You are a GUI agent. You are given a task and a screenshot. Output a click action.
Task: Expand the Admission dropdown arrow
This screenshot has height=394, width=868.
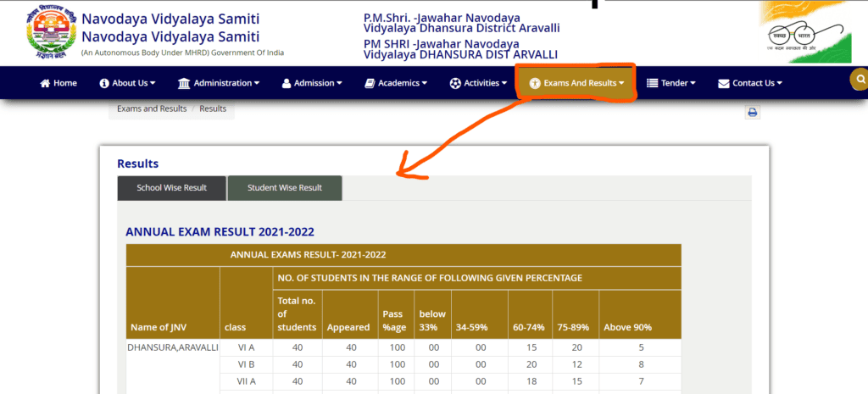coord(339,83)
